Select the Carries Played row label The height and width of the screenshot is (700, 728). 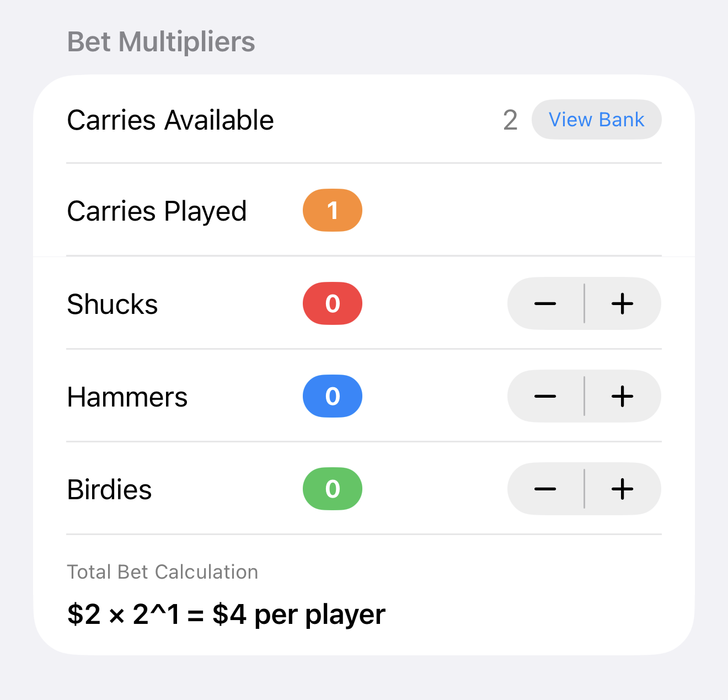pos(157,210)
